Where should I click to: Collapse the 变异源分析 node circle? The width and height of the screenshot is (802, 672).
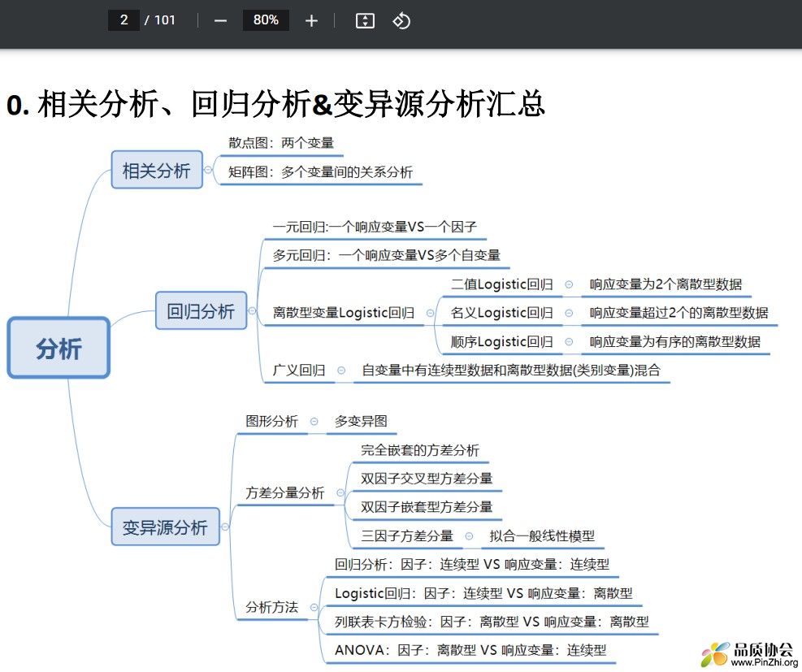pyautogui.click(x=225, y=527)
